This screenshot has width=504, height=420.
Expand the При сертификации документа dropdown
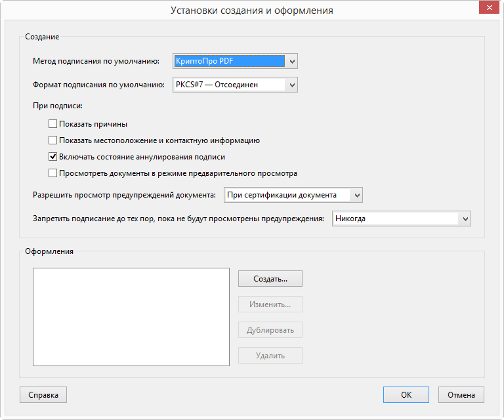point(293,195)
